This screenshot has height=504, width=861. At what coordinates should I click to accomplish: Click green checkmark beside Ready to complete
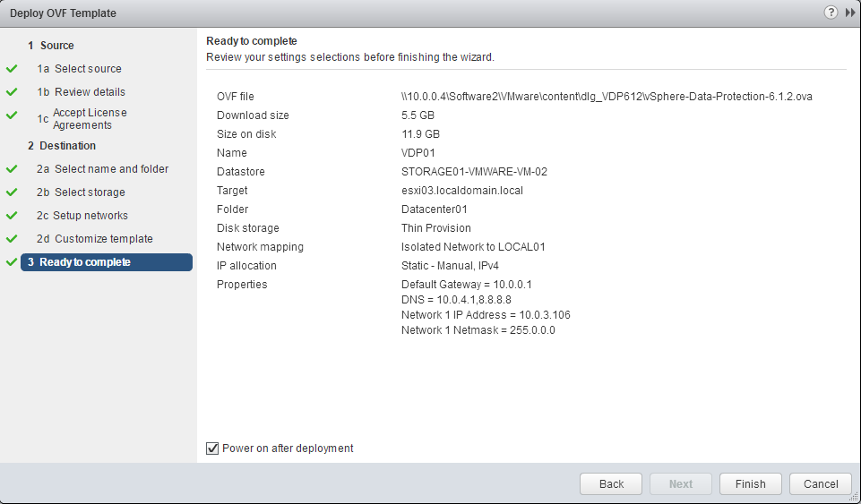coord(12,262)
